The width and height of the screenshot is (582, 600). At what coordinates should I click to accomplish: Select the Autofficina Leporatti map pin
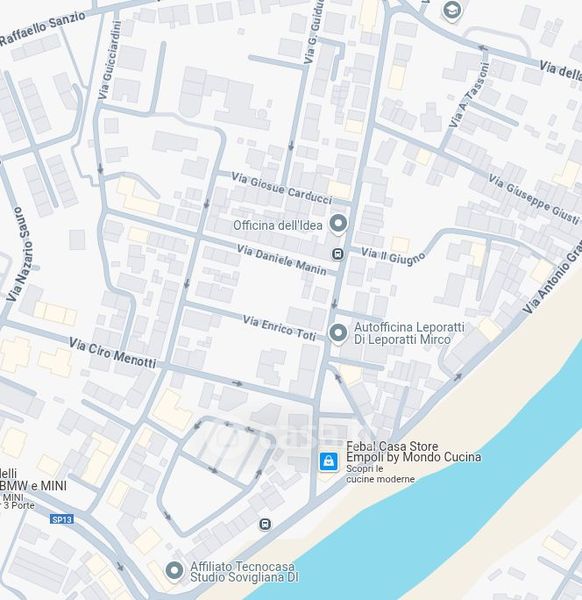point(338,333)
